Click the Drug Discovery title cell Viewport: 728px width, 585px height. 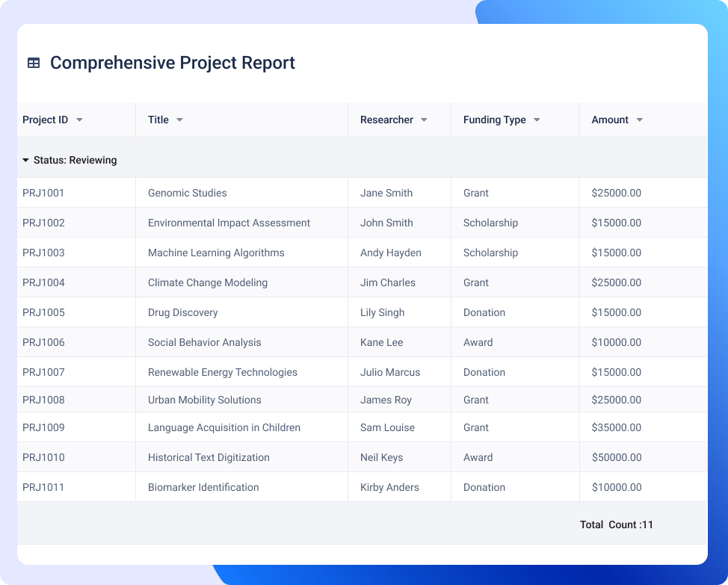pos(182,313)
